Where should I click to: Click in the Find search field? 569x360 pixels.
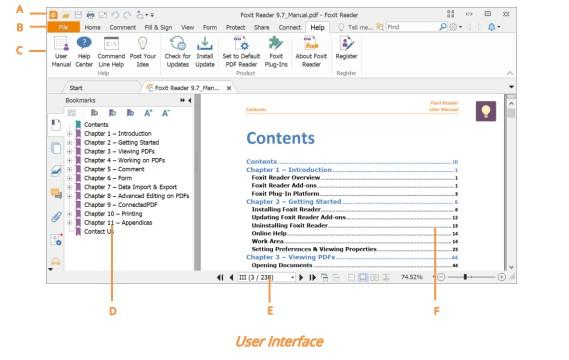pos(412,27)
